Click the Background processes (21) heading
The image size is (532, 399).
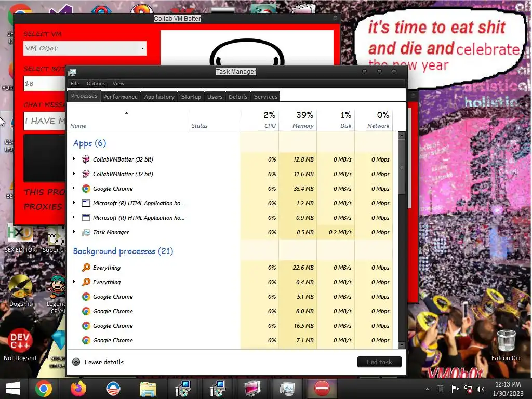pos(123,251)
